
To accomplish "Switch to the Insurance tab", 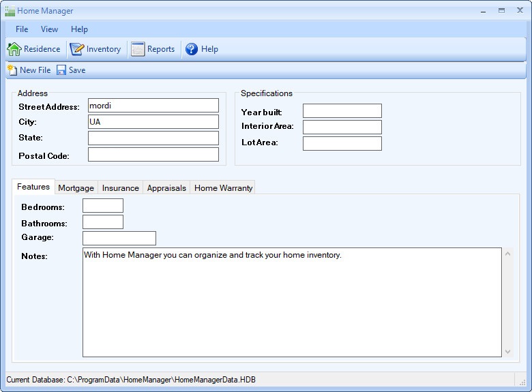I will 121,188.
